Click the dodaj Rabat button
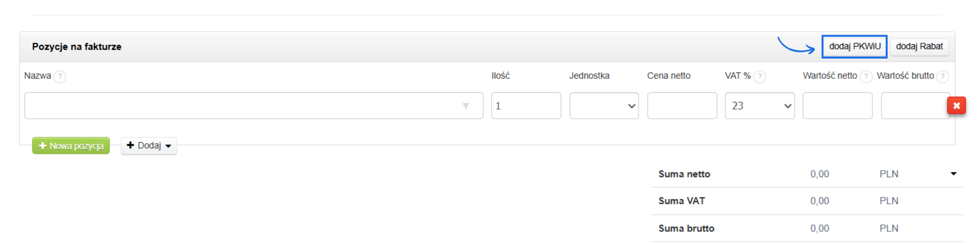 coord(919,46)
